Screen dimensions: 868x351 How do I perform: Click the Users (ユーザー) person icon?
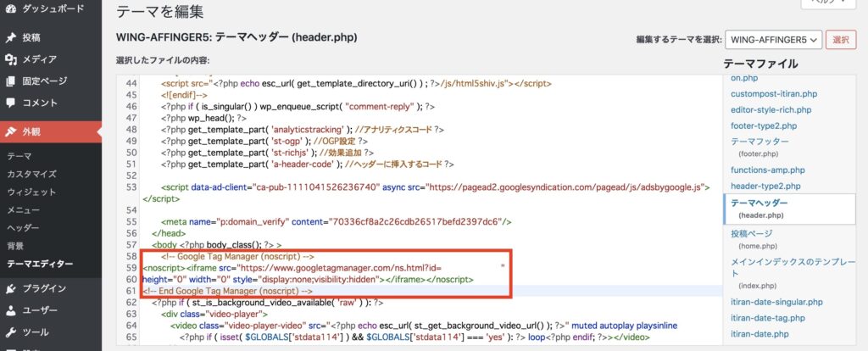[10, 310]
